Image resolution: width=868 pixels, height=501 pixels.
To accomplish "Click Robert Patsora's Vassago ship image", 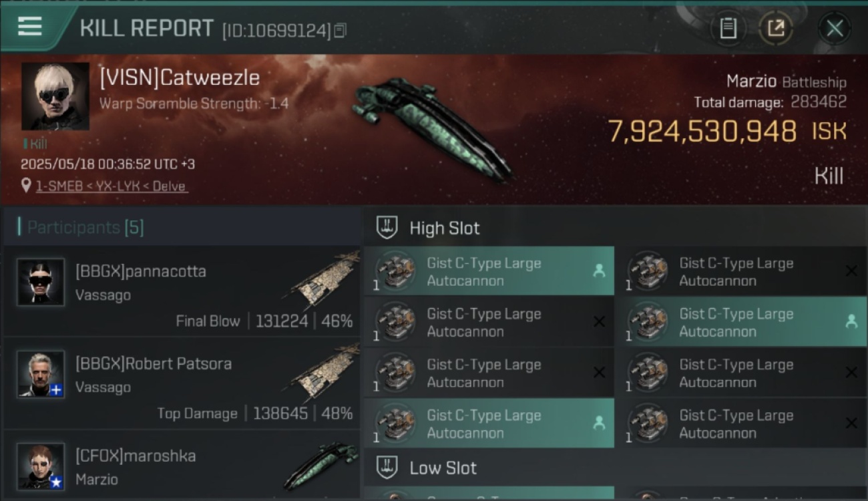I will (324, 371).
